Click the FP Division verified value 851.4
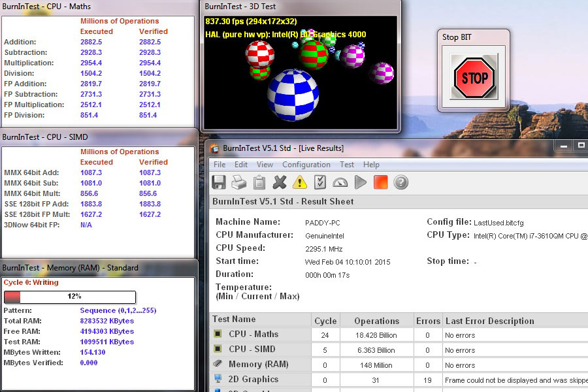Image resolution: width=588 pixels, height=392 pixels. [148, 115]
